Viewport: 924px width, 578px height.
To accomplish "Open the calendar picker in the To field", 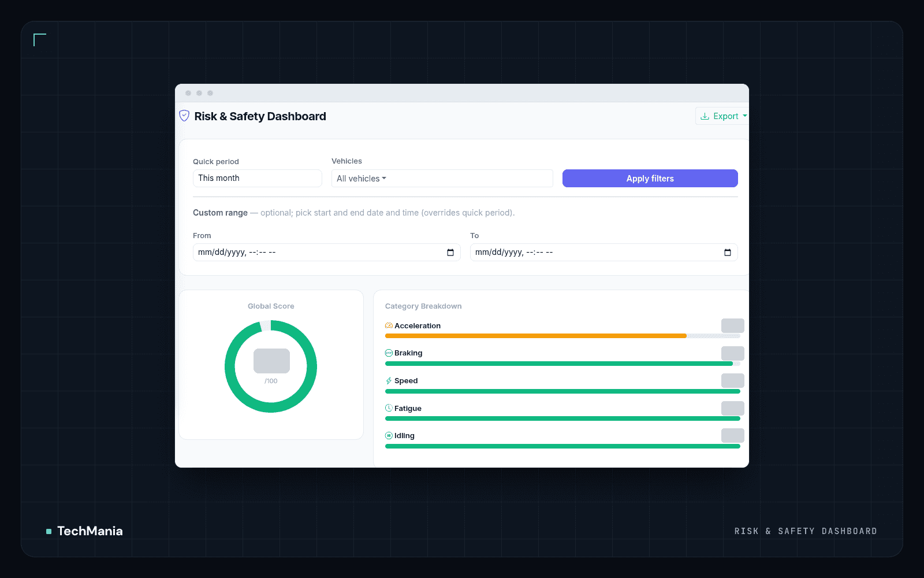I will tap(728, 253).
